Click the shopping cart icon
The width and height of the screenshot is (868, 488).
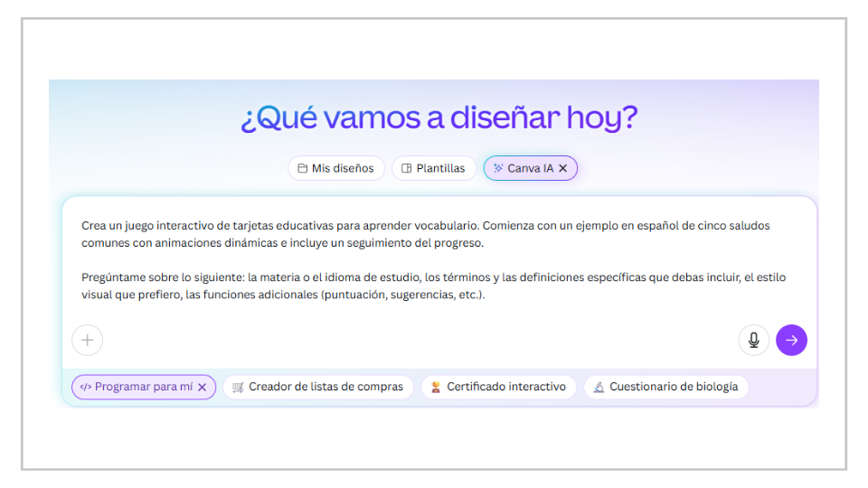pos(238,387)
